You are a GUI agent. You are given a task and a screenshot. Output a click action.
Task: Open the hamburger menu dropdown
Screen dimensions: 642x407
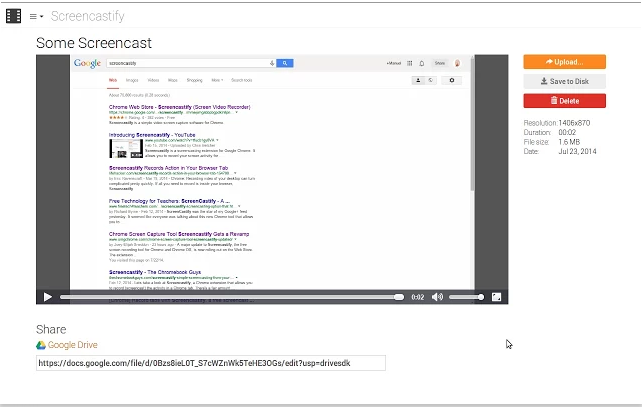(36, 16)
